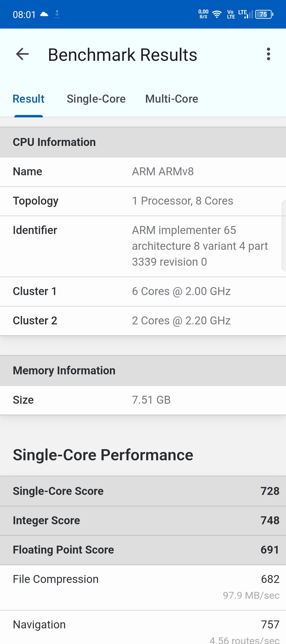Tap the Identifier row with ARM implementer details
This screenshot has width=286, height=644.
pos(143,246)
